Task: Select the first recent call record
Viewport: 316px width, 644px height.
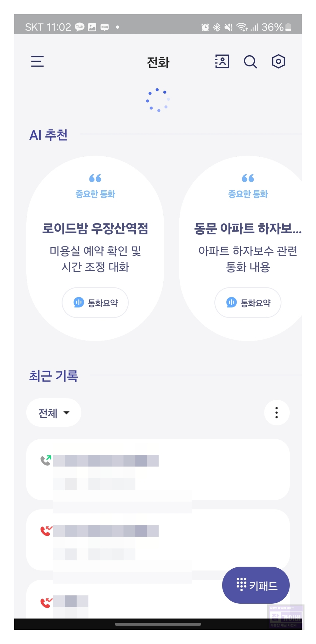Action: coord(158,469)
